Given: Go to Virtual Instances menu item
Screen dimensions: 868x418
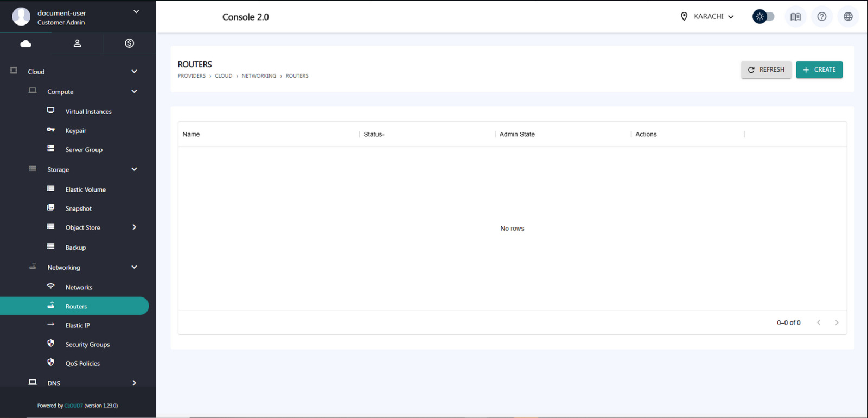Looking at the screenshot, I should pyautogui.click(x=88, y=112).
